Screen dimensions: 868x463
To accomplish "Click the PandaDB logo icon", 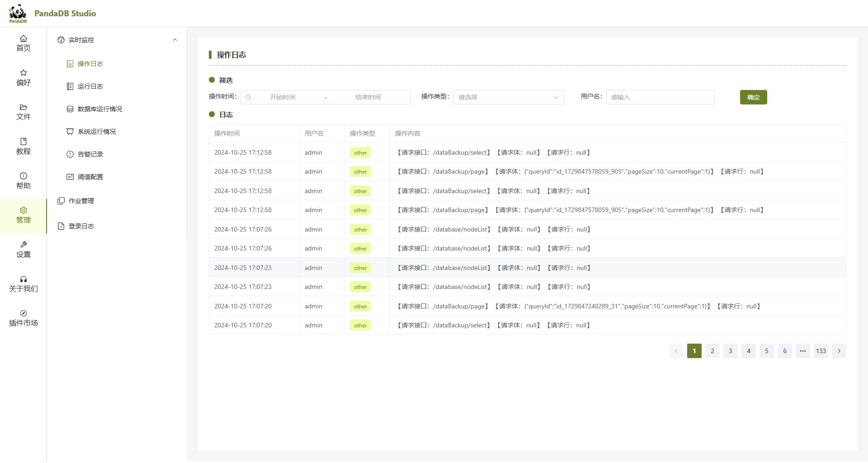I will coord(18,13).
